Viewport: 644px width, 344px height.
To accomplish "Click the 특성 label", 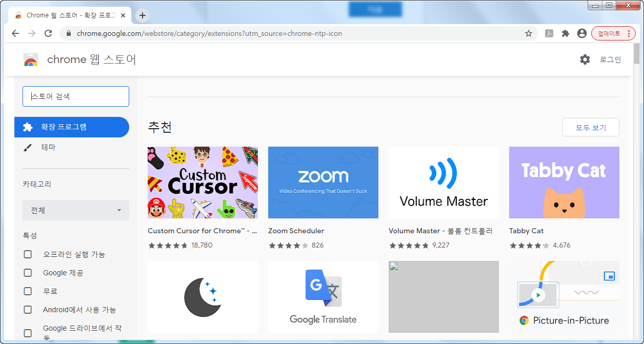I will click(30, 236).
